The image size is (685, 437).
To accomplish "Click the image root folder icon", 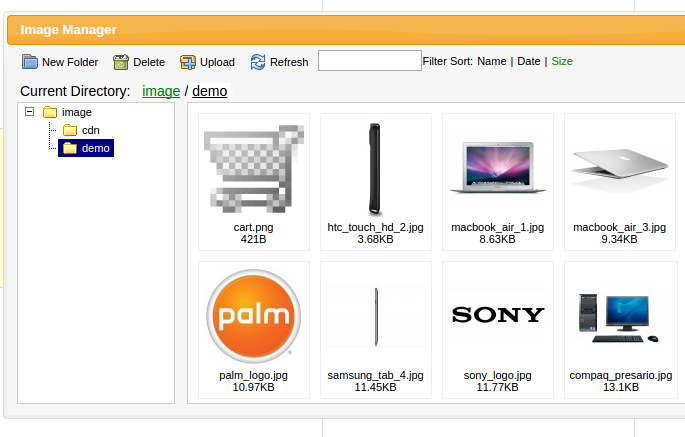I will (50, 112).
